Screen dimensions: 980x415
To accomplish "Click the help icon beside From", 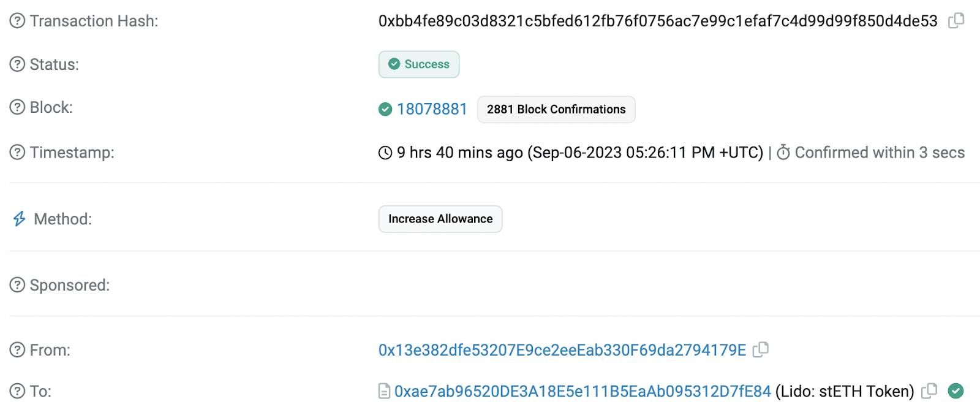I will [17, 350].
